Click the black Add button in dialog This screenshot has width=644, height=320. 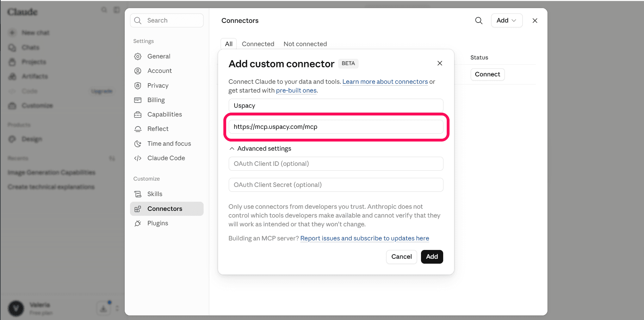(432, 257)
